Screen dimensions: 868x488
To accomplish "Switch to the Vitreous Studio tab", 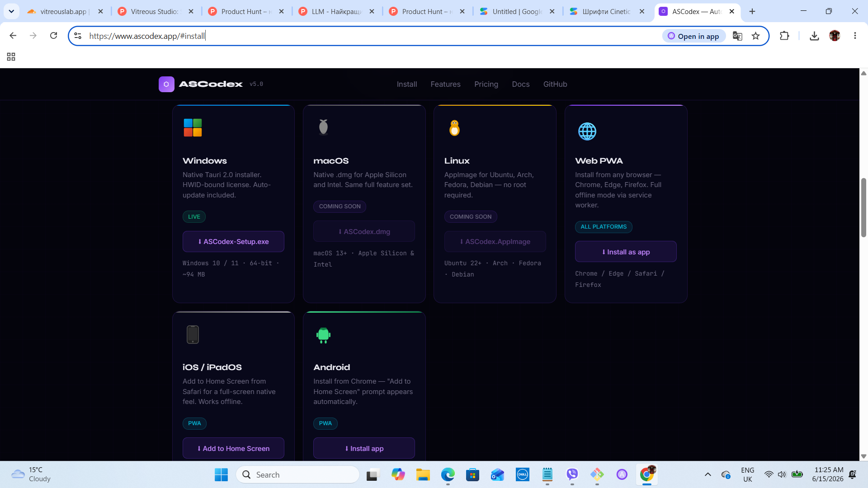I will click(155, 11).
